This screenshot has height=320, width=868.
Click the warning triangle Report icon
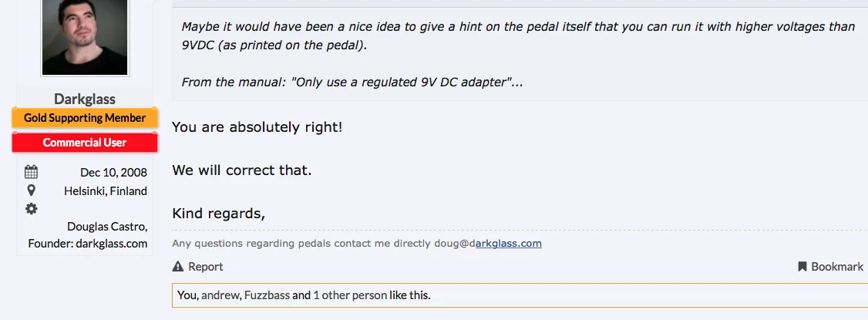[178, 267]
